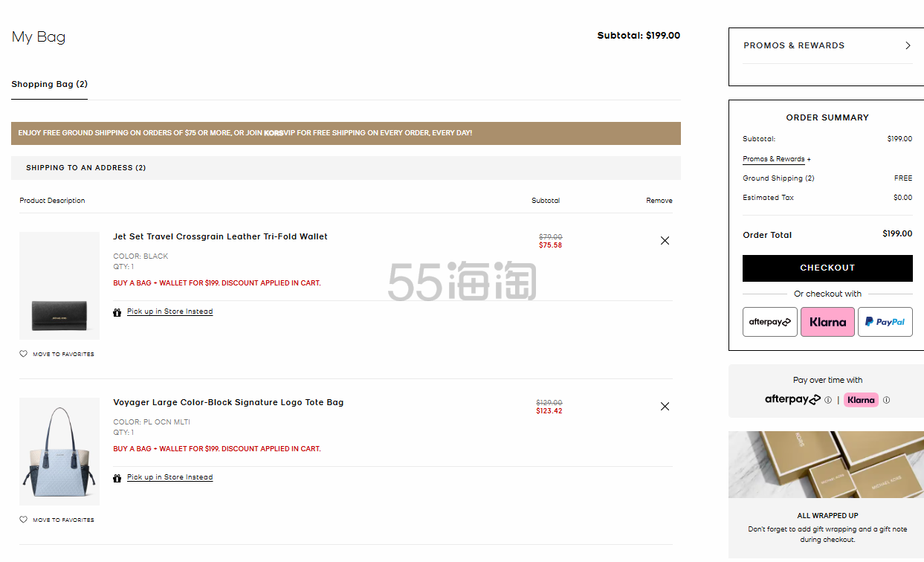Select the Shopping Bag (2) tab

click(49, 85)
